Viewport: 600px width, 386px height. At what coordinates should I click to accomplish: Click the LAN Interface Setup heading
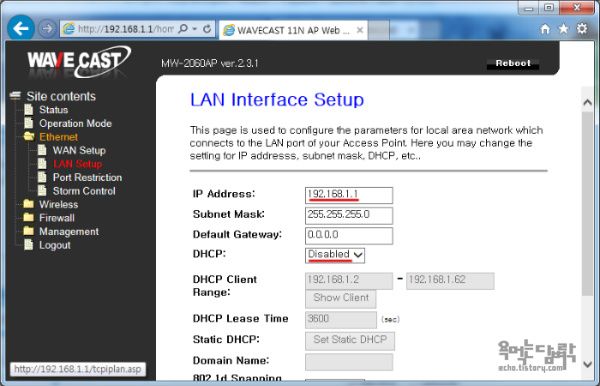277,100
